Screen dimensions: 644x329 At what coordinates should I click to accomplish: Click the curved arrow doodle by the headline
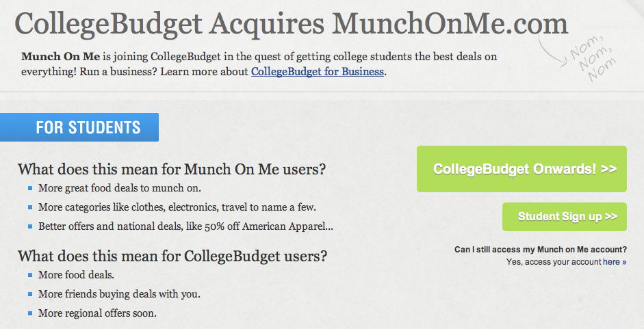549,49
